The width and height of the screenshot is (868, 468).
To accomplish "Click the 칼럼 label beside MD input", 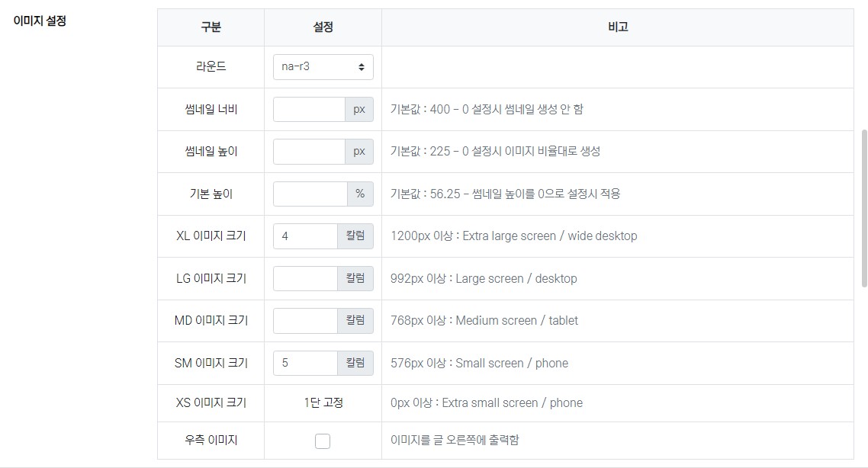I will tap(355, 321).
